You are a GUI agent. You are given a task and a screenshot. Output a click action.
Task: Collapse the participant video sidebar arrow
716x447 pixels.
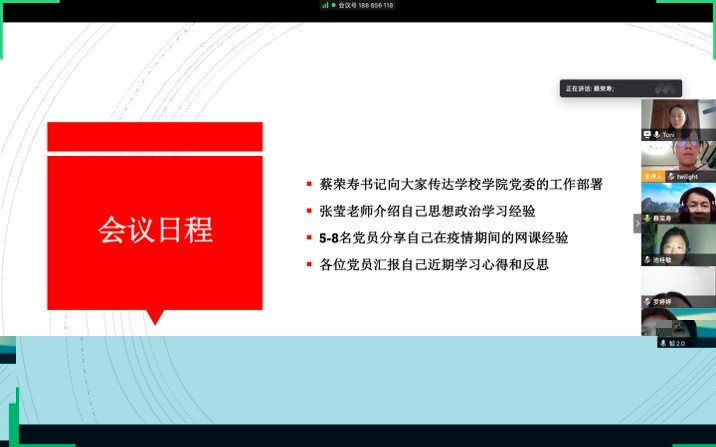pyautogui.click(x=636, y=223)
